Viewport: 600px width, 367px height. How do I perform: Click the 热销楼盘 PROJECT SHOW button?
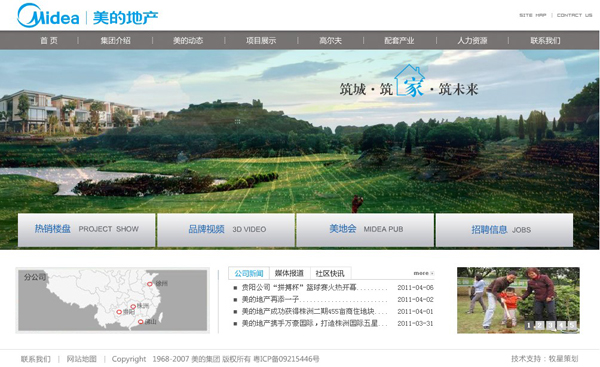(x=86, y=230)
